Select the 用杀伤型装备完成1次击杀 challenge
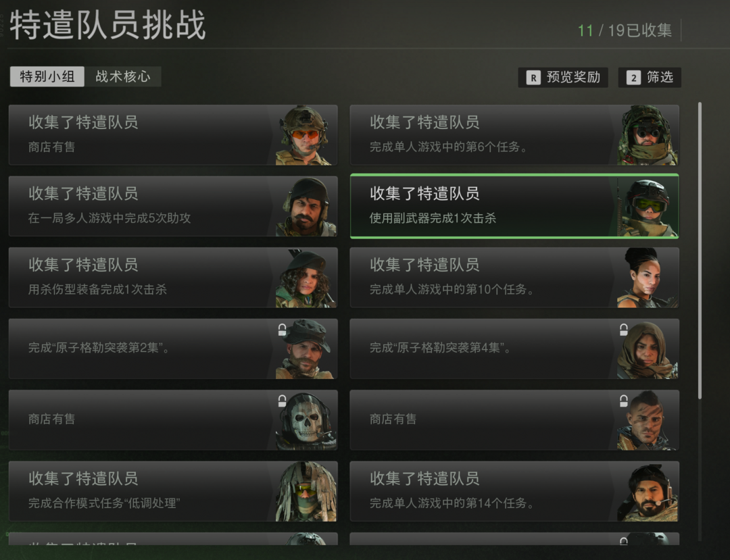This screenshot has width=730, height=560. point(173,277)
